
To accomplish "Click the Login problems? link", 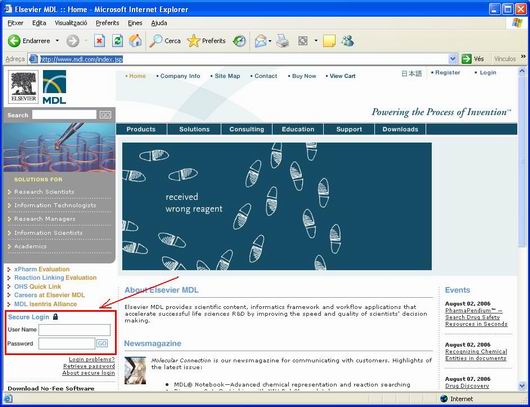I will [92, 359].
